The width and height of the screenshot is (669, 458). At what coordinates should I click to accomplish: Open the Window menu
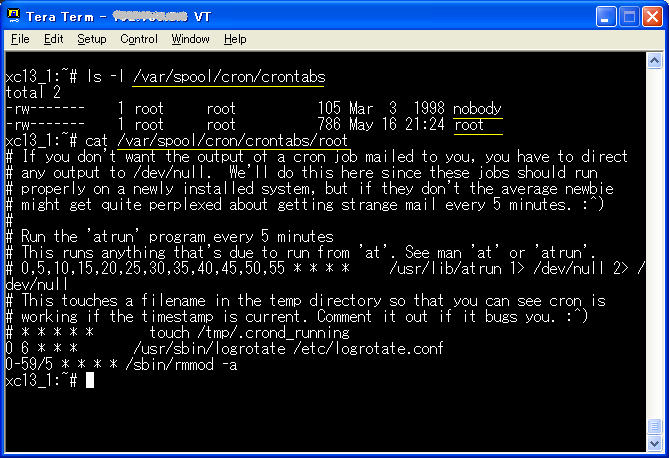(190, 39)
